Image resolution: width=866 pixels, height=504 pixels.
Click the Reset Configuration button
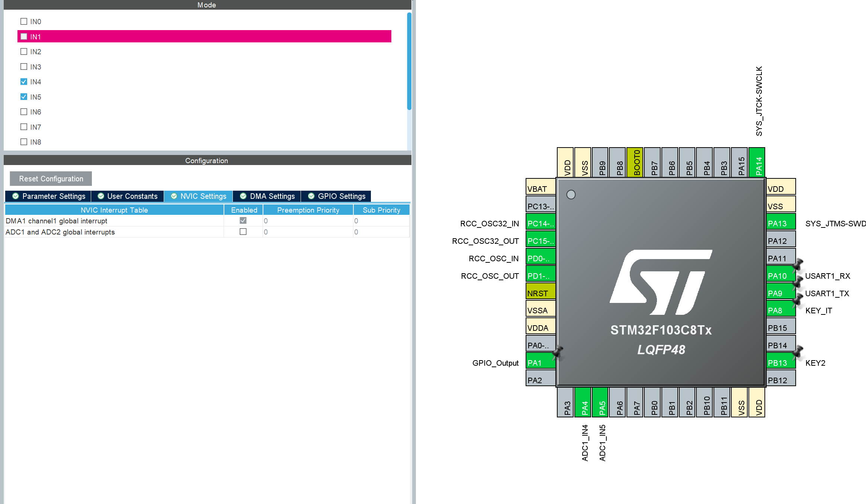click(51, 179)
